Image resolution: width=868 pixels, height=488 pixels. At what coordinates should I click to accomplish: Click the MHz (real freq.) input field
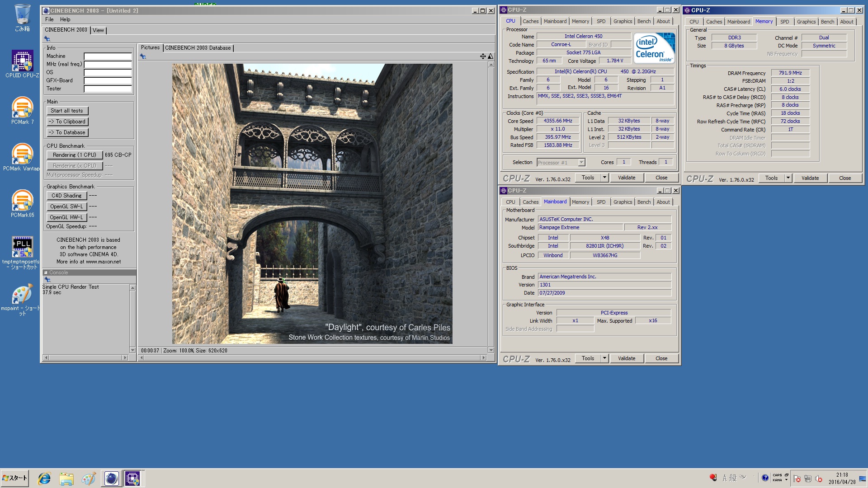[108, 65]
